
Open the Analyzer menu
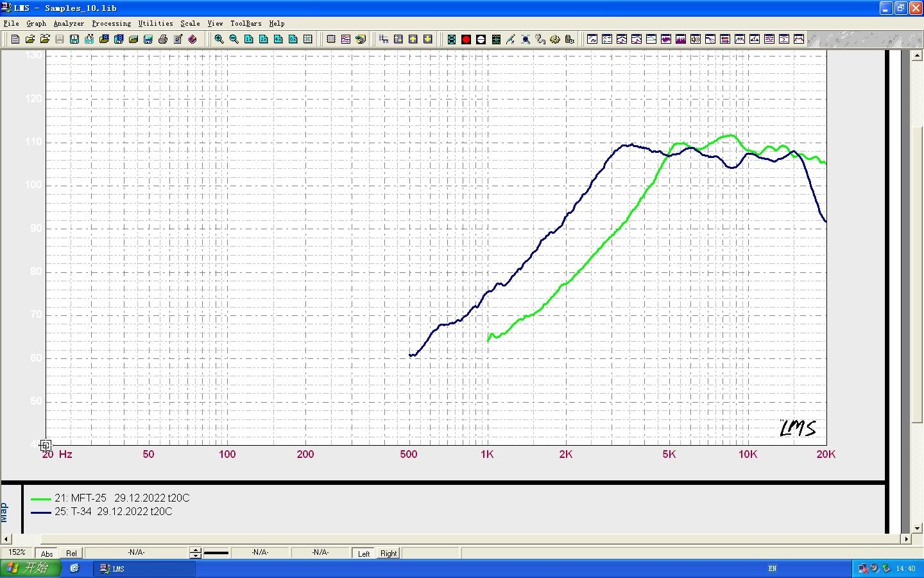pyautogui.click(x=69, y=23)
